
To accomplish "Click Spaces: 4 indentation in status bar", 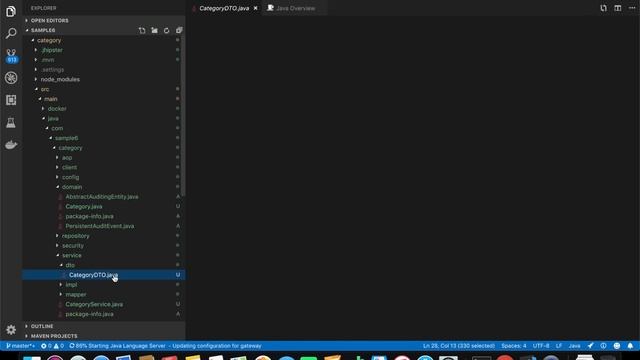I will [513, 346].
